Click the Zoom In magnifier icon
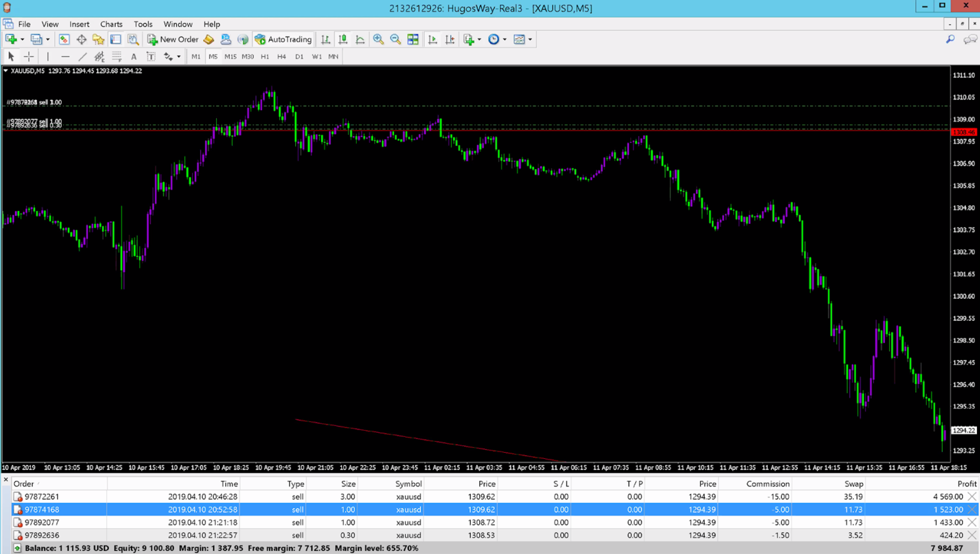The height and width of the screenshot is (554, 980). click(x=378, y=39)
